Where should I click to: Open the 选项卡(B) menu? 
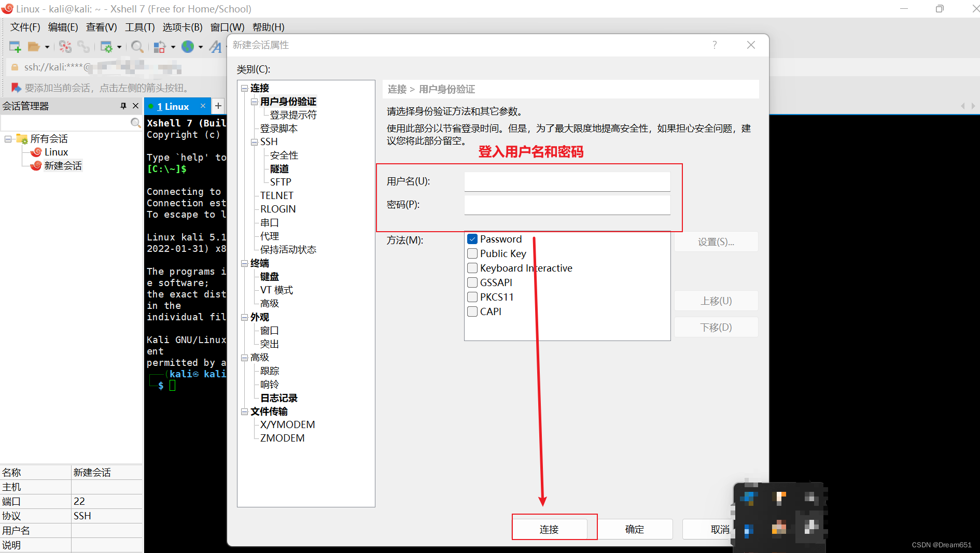(x=183, y=27)
